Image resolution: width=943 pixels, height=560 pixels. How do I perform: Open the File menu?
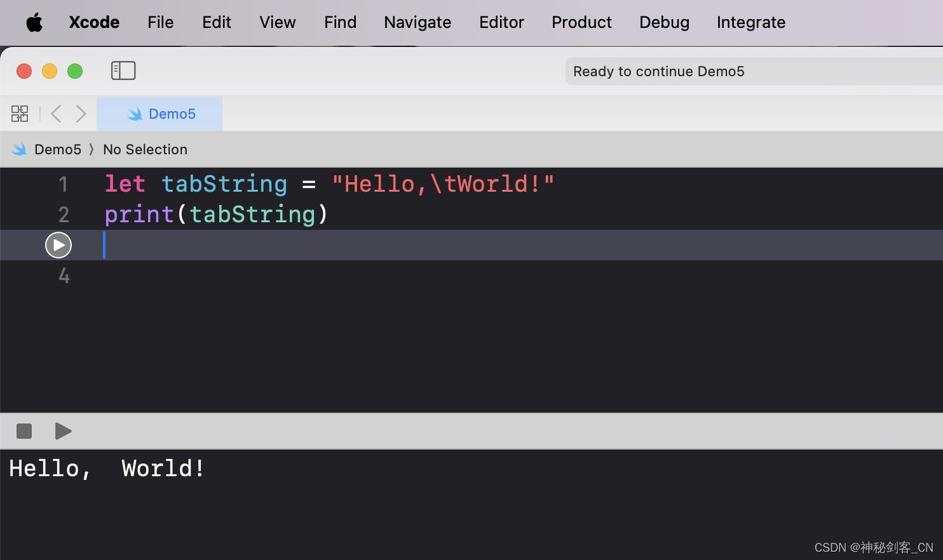161,22
